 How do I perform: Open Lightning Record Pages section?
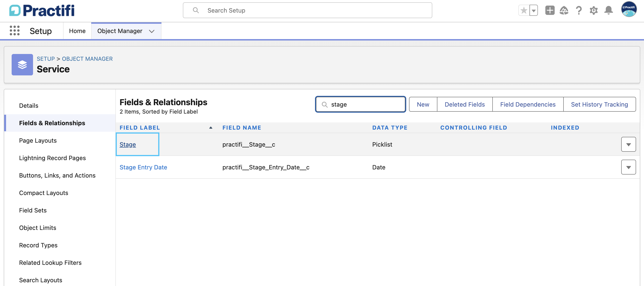click(x=52, y=158)
